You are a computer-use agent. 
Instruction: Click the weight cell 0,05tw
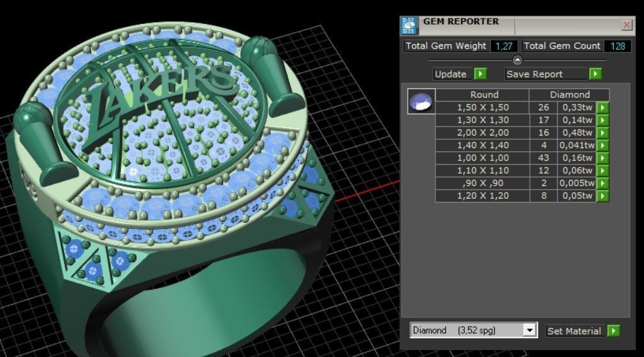pyautogui.click(x=577, y=196)
